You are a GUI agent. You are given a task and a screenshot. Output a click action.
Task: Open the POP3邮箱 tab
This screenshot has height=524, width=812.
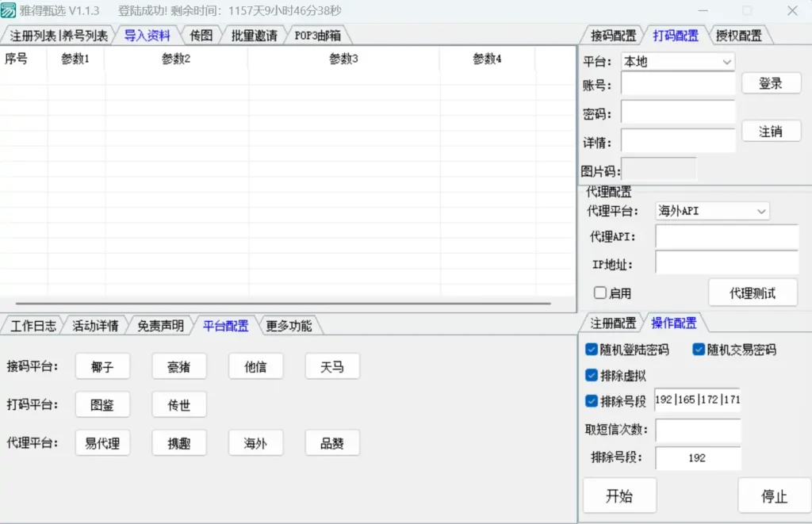coord(317,36)
